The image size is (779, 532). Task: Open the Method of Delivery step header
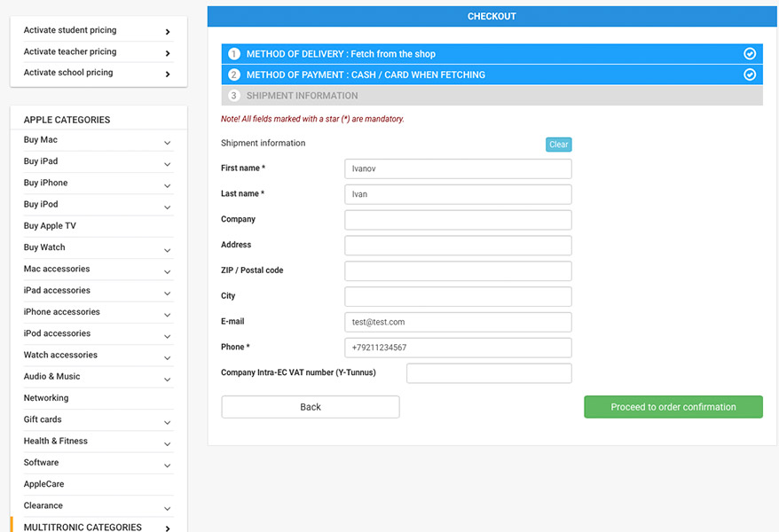tap(492, 53)
